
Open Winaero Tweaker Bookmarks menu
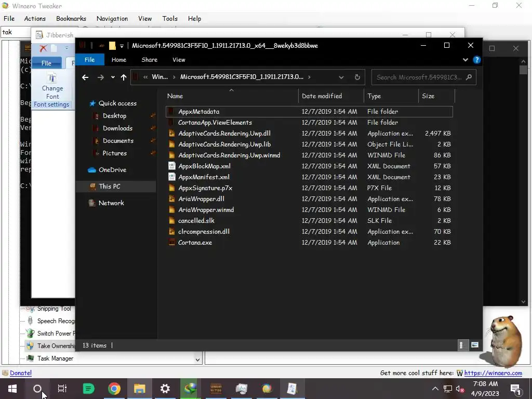71,19
